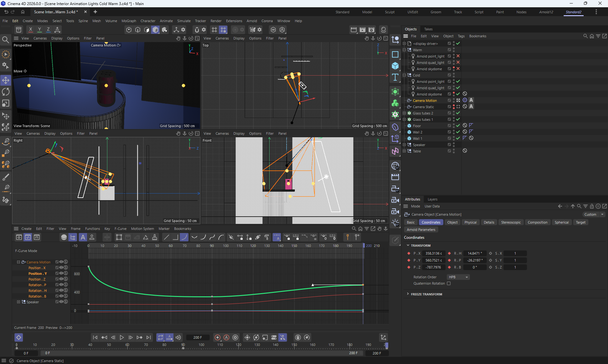Enable the Quaternion Rotation checkbox

pos(449,283)
